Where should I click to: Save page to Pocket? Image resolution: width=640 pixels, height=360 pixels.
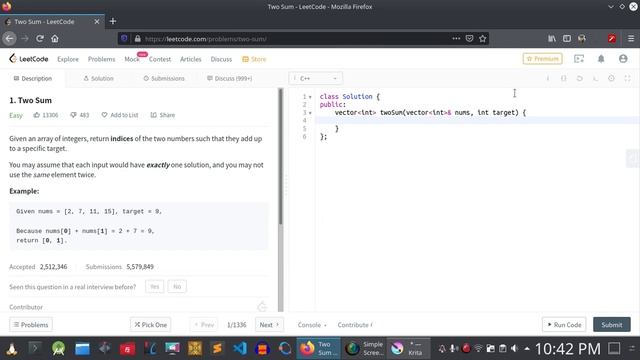pyautogui.click(x=469, y=39)
